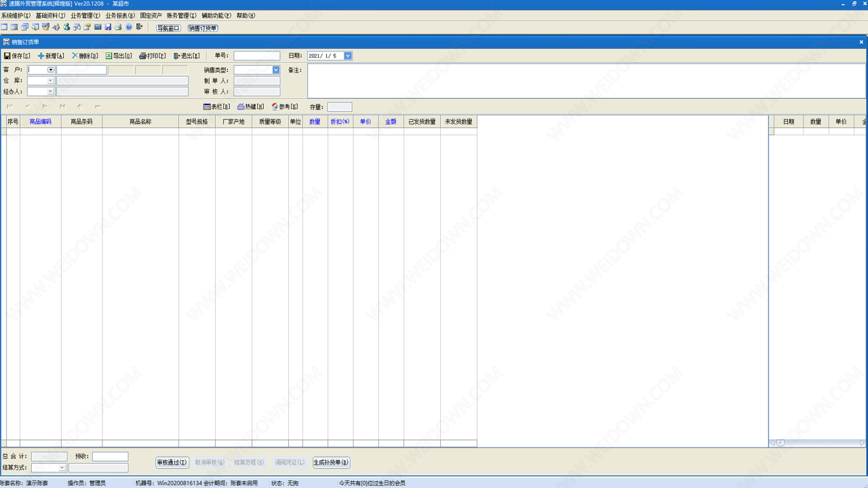Switch to the 销售订货单 tab
Viewport: 868px width, 488px height.
click(x=203, y=28)
